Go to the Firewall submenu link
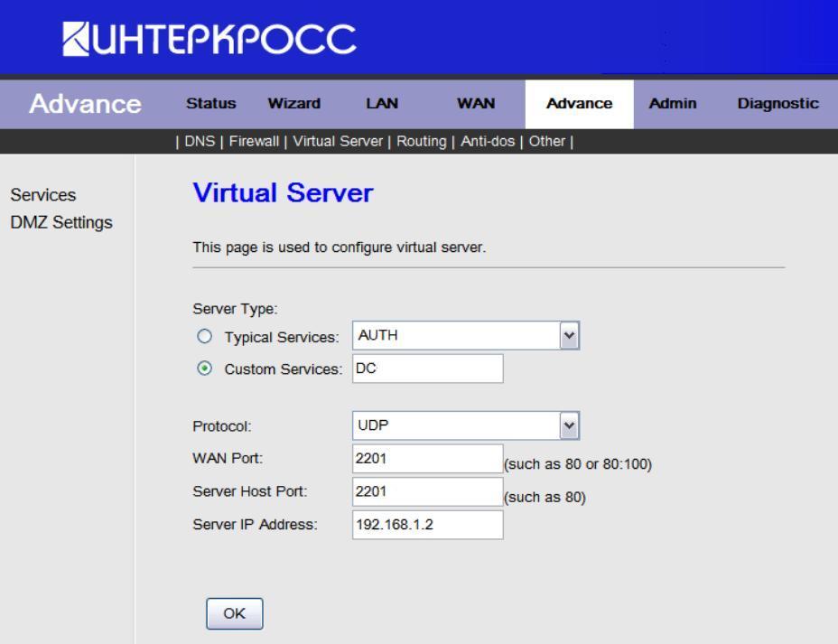This screenshot has width=838, height=644. coord(256,141)
